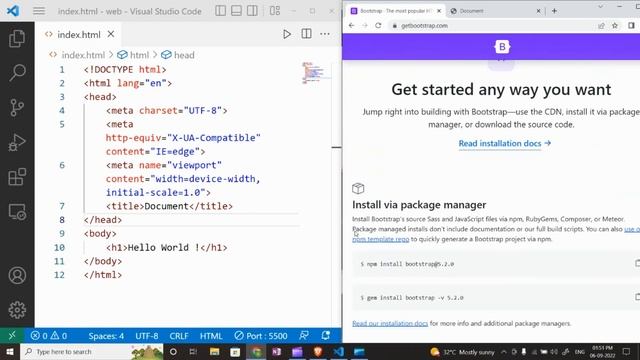
Task: Close the Bootstrap browser tab
Action: pos(439,11)
